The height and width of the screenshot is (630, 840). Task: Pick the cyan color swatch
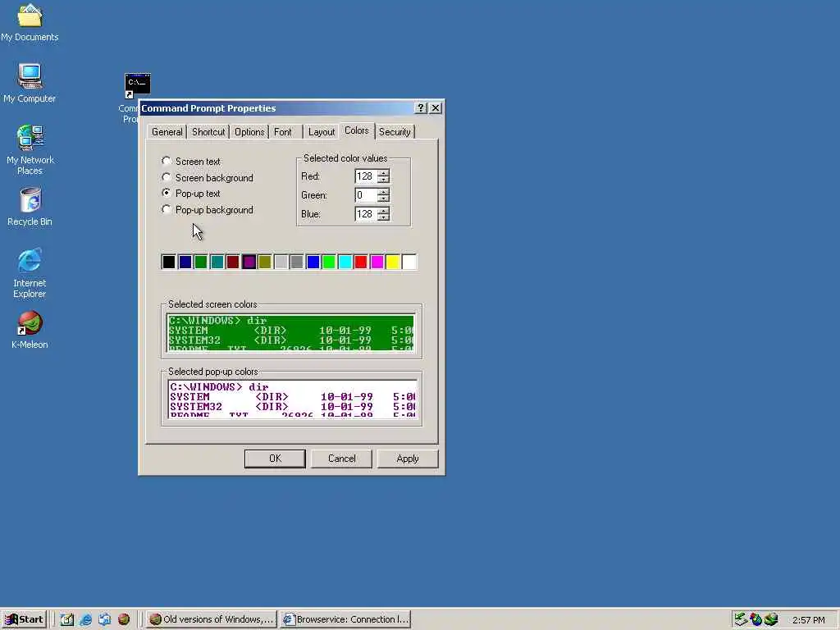345,262
